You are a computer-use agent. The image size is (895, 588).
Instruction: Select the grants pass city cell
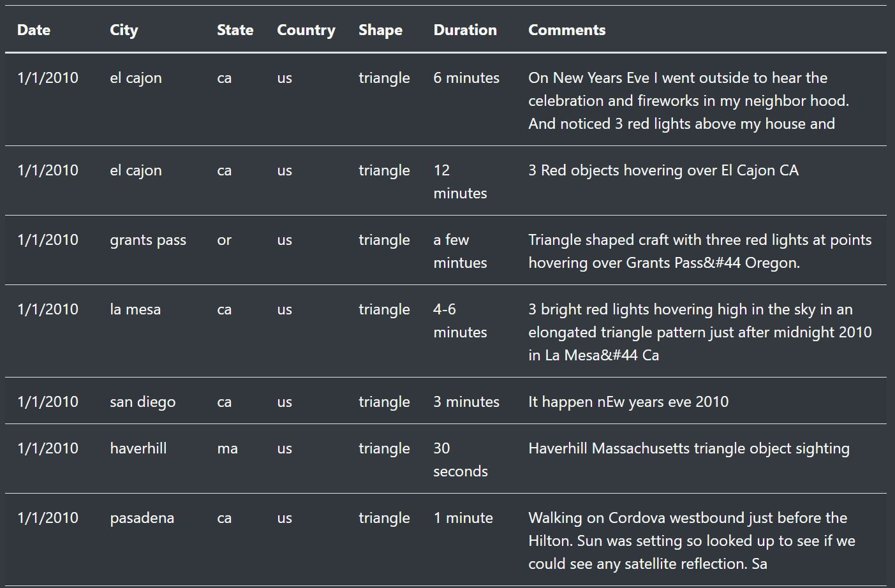click(x=148, y=240)
